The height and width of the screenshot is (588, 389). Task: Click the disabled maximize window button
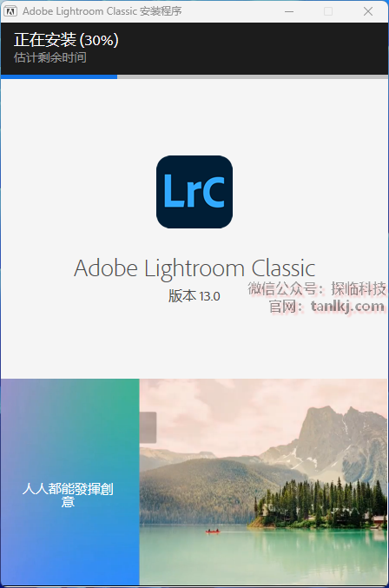click(328, 11)
